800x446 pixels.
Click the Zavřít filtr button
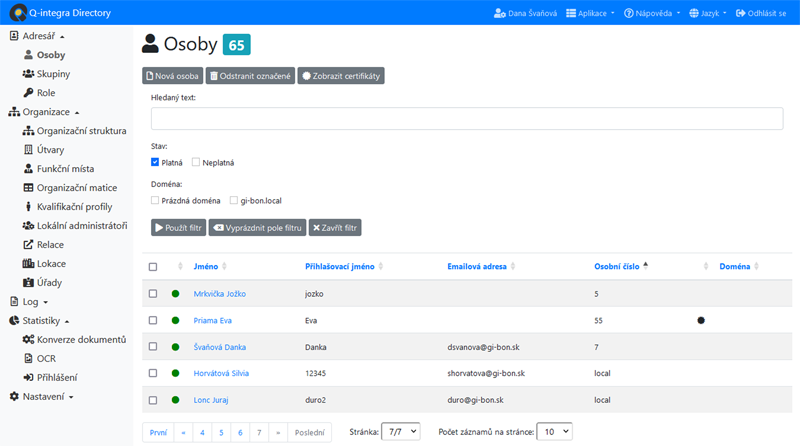[x=335, y=228]
